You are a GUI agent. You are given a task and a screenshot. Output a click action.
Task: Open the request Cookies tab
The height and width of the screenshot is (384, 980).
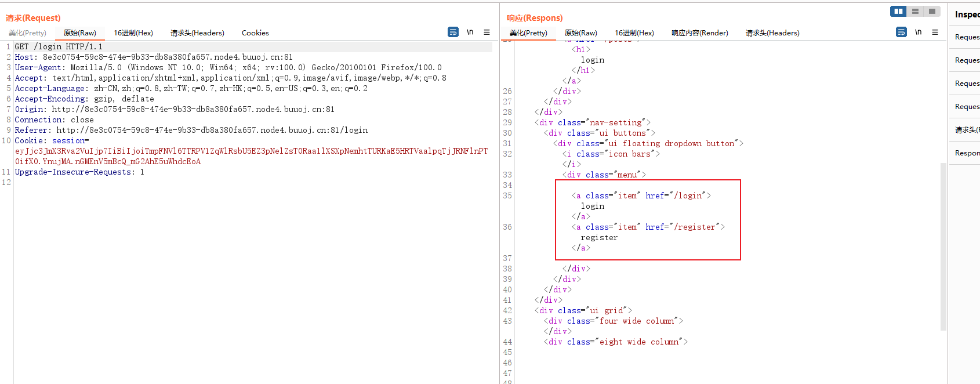pyautogui.click(x=255, y=33)
